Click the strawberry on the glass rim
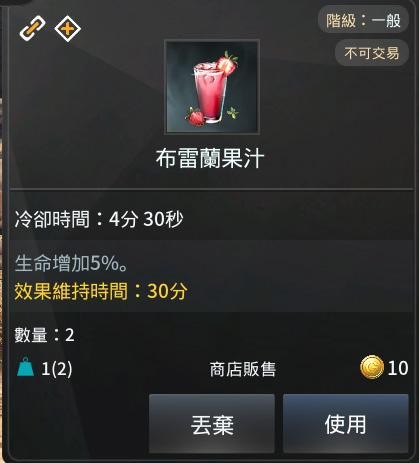The height and width of the screenshot is (463, 419). 227,63
